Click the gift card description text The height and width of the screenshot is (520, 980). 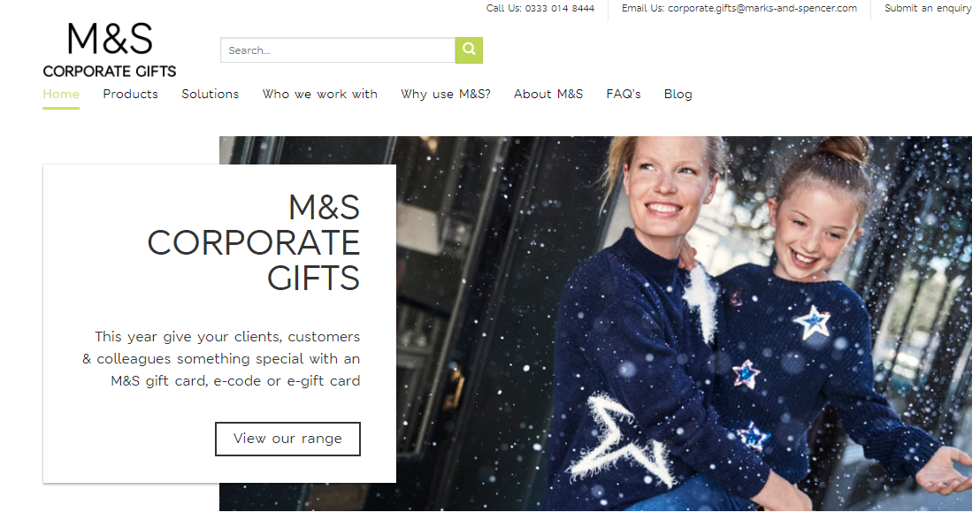point(221,359)
